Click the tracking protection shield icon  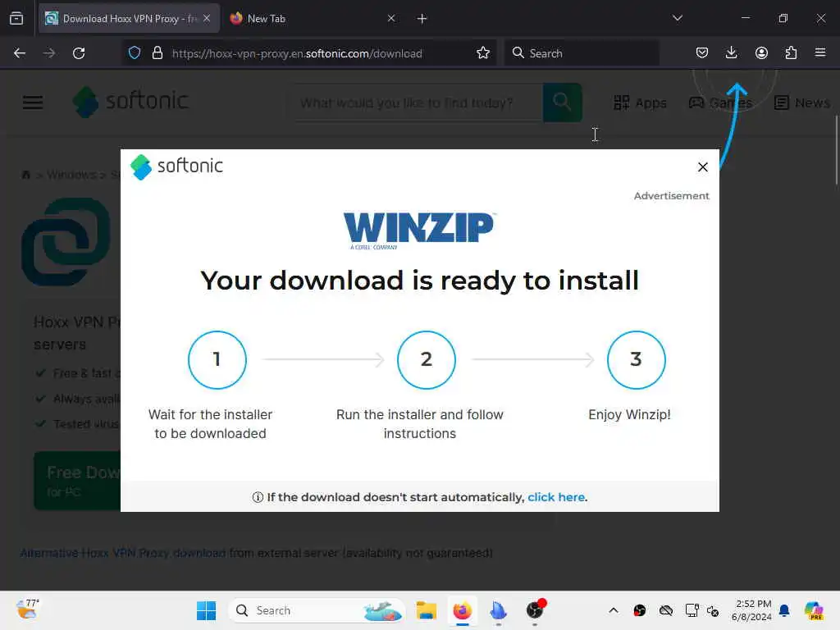tap(135, 53)
